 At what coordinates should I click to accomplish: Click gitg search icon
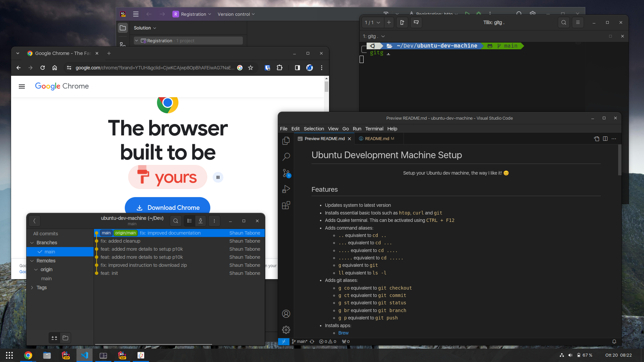(x=175, y=221)
